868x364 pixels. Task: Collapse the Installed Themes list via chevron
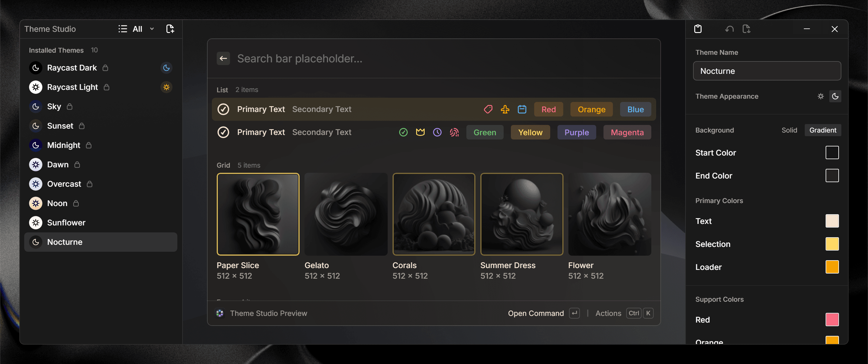(x=152, y=29)
